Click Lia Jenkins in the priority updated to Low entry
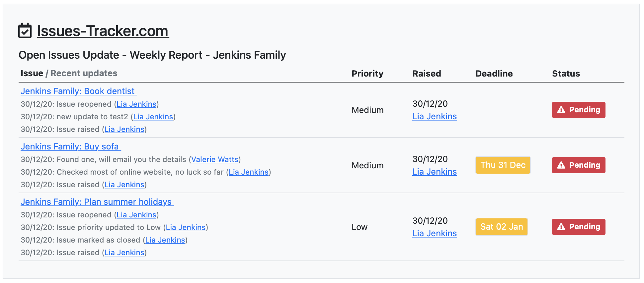 click(186, 227)
